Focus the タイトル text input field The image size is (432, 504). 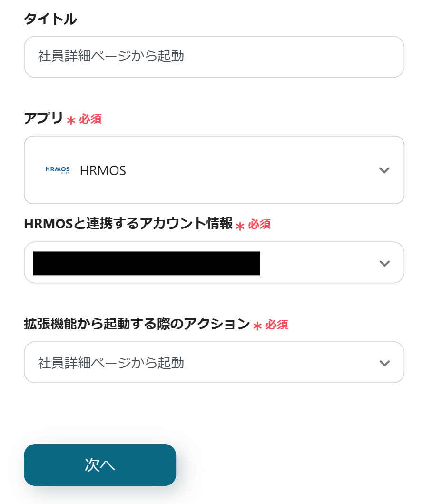click(x=214, y=57)
